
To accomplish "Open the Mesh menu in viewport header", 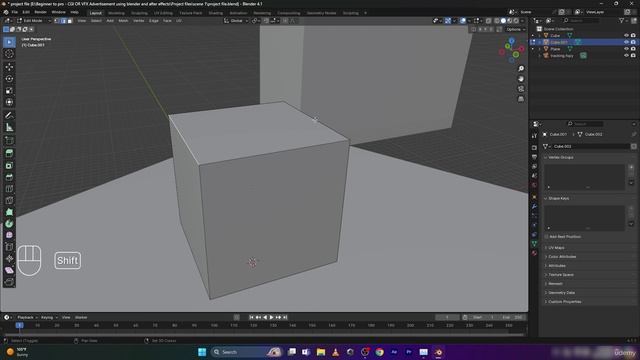I will 123,20.
